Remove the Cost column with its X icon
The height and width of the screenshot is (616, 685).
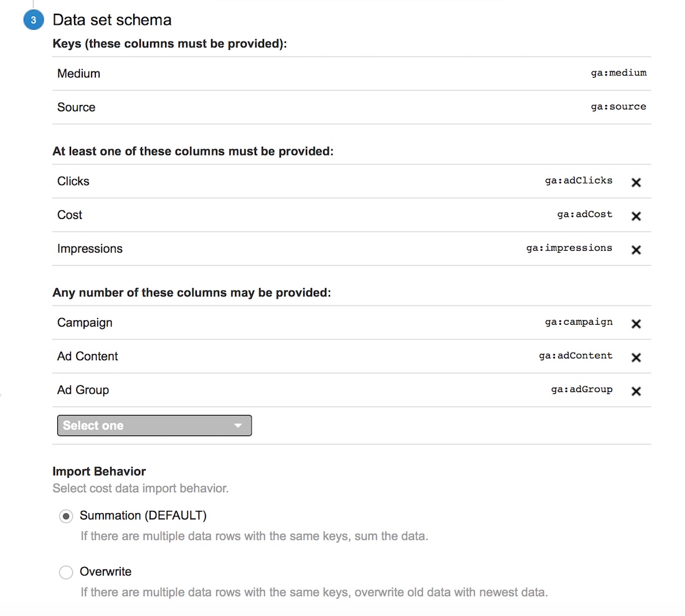tap(636, 216)
